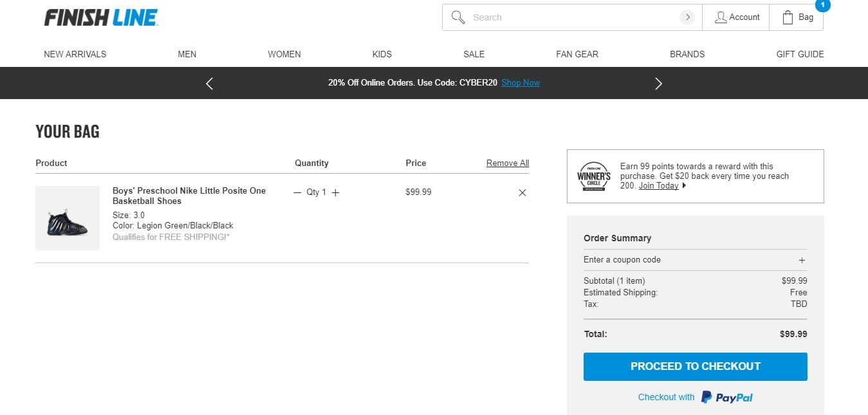Viewport: 868px width, 415px height.
Task: Click the search magnifier icon
Action: pos(458,17)
